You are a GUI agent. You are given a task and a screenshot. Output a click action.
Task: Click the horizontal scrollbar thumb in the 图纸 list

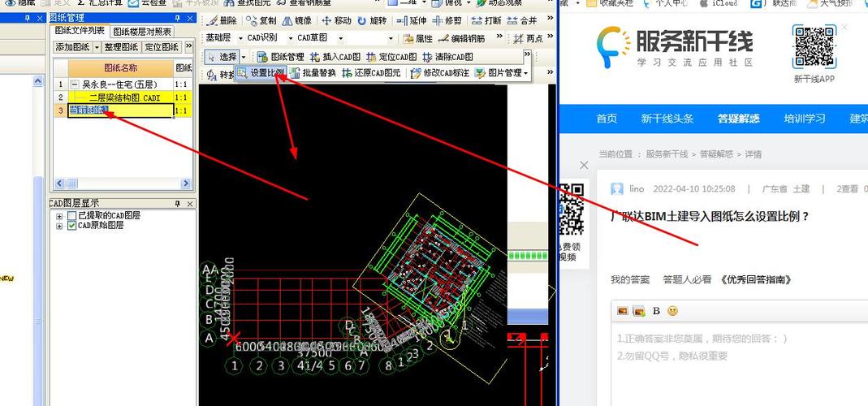tap(72, 184)
